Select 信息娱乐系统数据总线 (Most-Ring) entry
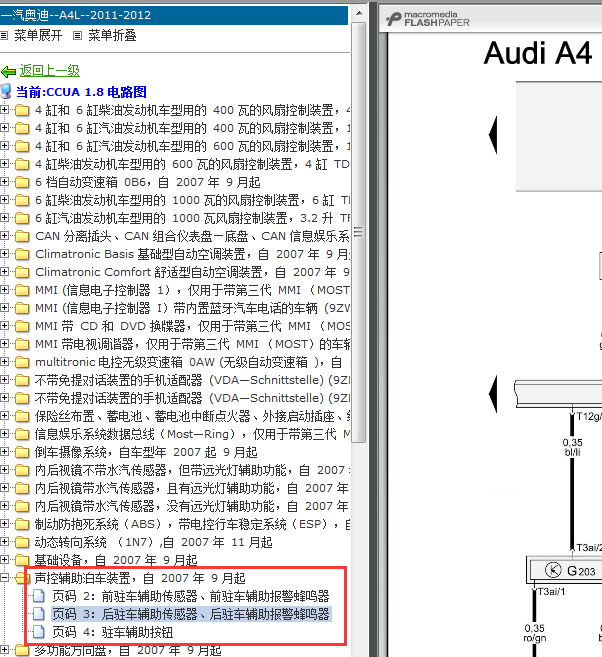The height and width of the screenshot is (657, 602). point(192,434)
